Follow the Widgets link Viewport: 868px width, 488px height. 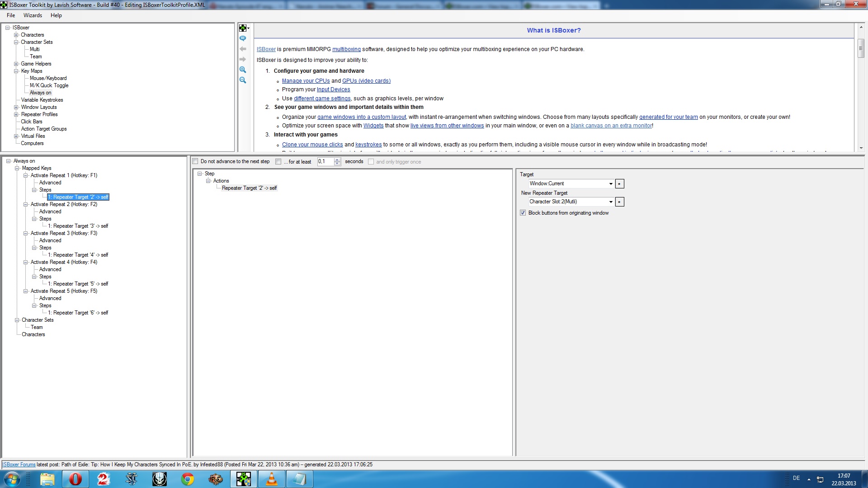click(x=373, y=126)
